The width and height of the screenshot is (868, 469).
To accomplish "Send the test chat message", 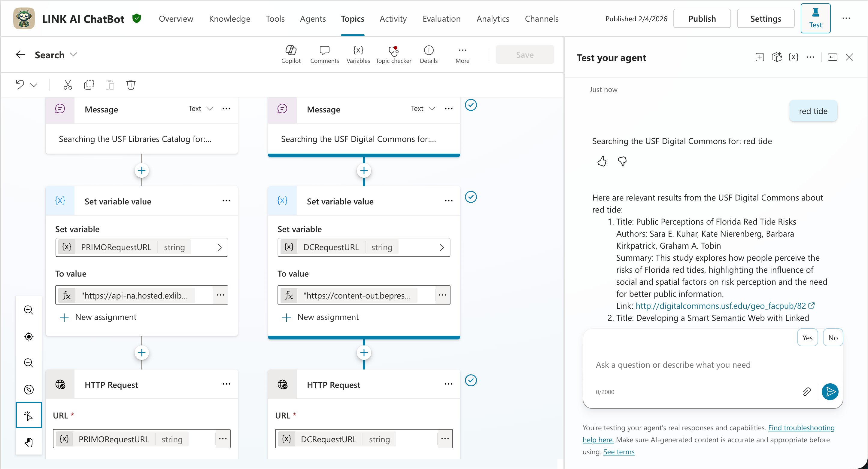I will (x=830, y=392).
